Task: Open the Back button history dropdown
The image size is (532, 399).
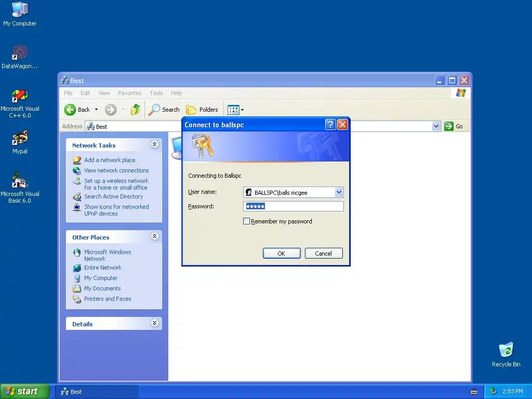Action: point(96,110)
